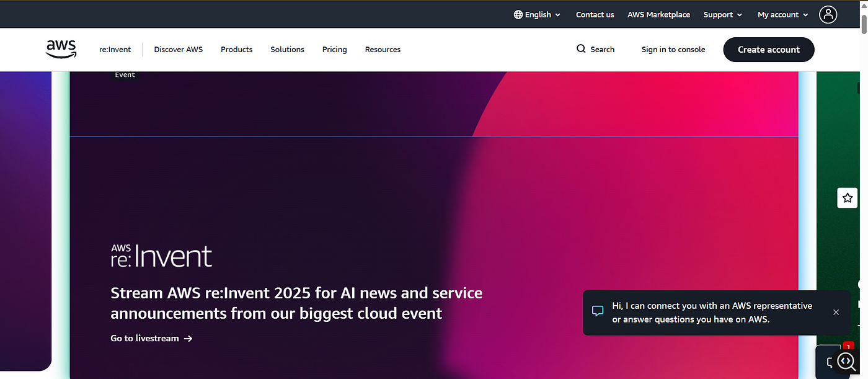Click the search magnifier icon
The height and width of the screenshot is (379, 868).
click(x=581, y=49)
